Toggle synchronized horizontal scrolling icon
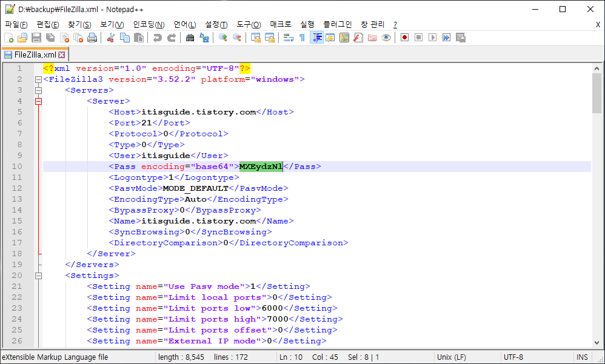This screenshot has width=605, height=364. coord(269,38)
